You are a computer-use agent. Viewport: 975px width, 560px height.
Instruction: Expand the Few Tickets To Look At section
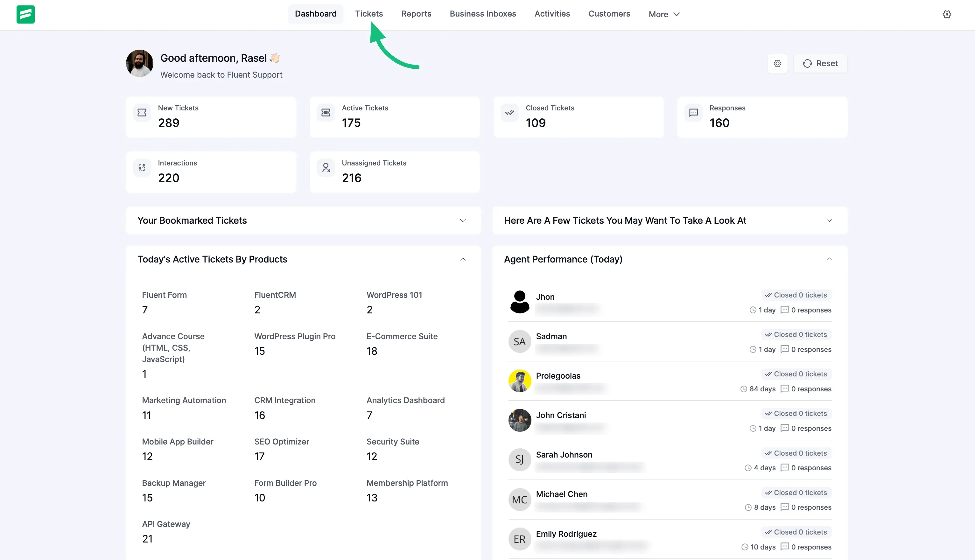829,221
